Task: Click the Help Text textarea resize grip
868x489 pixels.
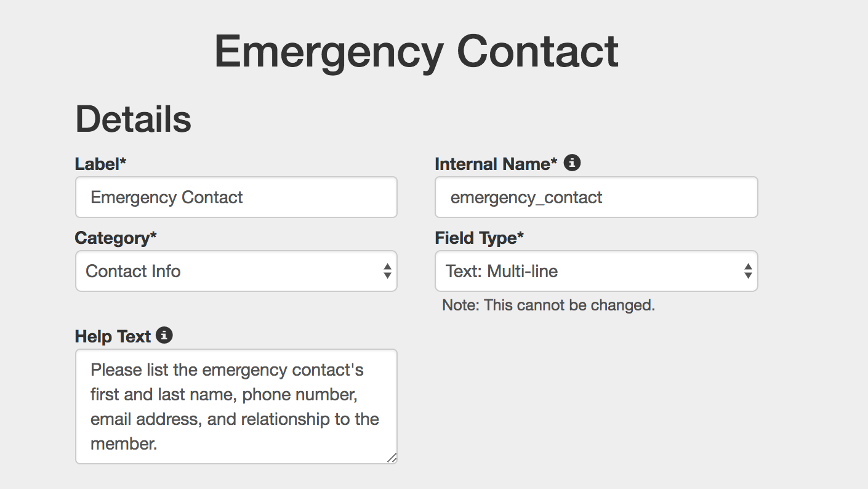Action: click(392, 458)
